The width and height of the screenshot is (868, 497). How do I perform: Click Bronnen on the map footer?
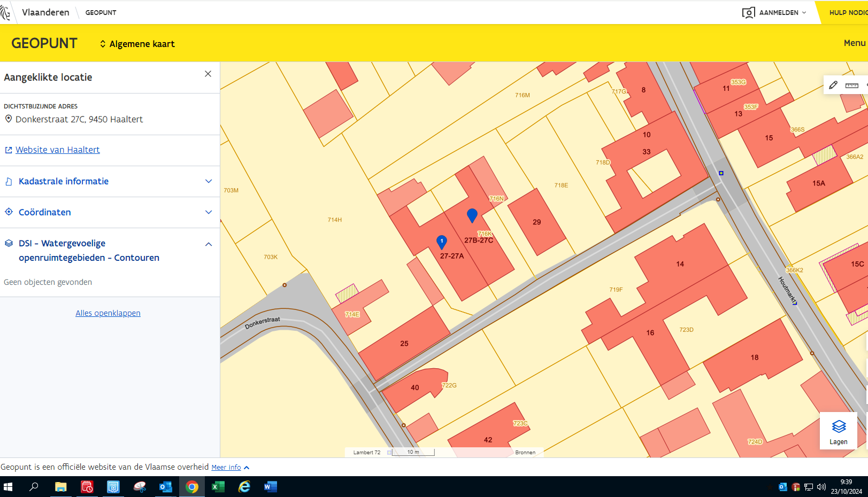tap(525, 452)
